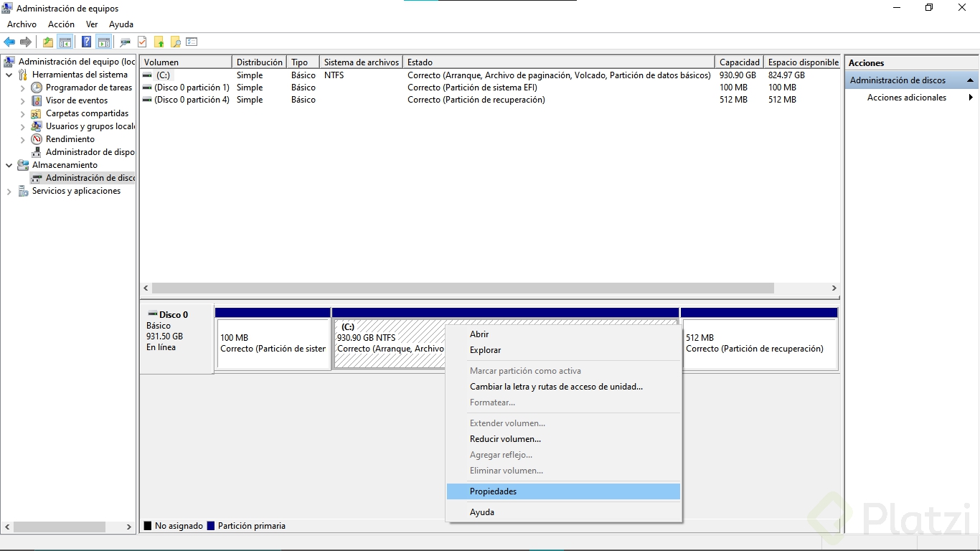980x551 pixels.
Task: Sort by the Distribución column header
Action: [x=259, y=62]
